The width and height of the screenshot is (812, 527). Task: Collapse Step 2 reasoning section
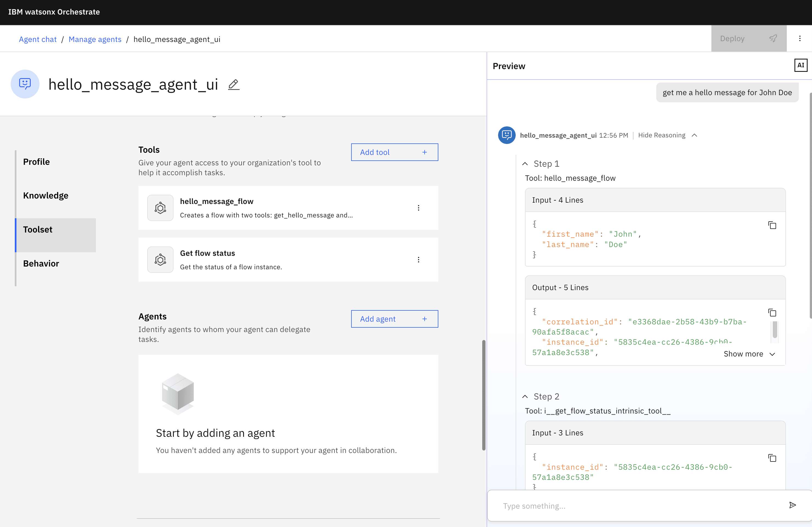click(525, 396)
